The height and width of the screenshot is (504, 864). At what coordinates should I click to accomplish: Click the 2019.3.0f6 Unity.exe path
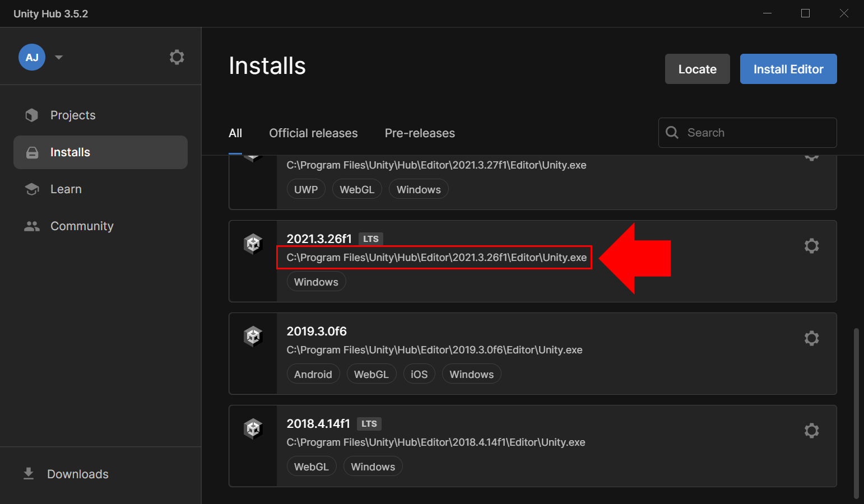pos(435,350)
